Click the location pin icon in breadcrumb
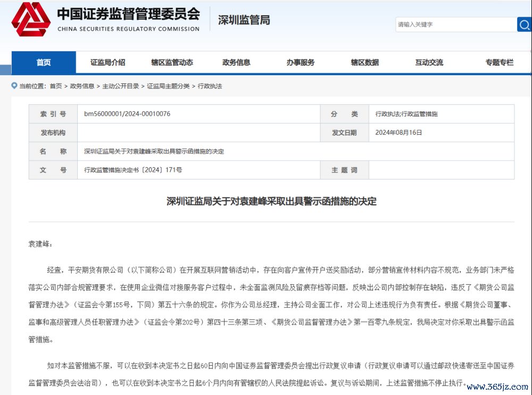 point(14,86)
